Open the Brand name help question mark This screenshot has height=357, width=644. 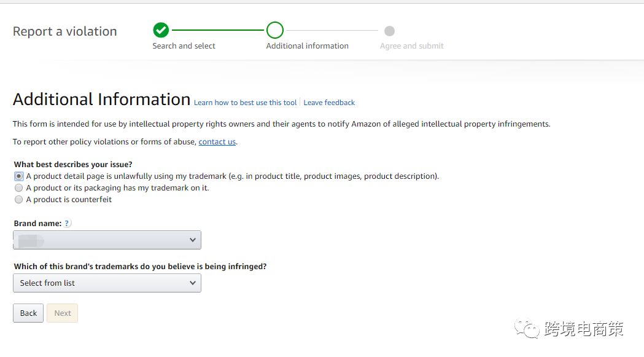click(x=68, y=224)
